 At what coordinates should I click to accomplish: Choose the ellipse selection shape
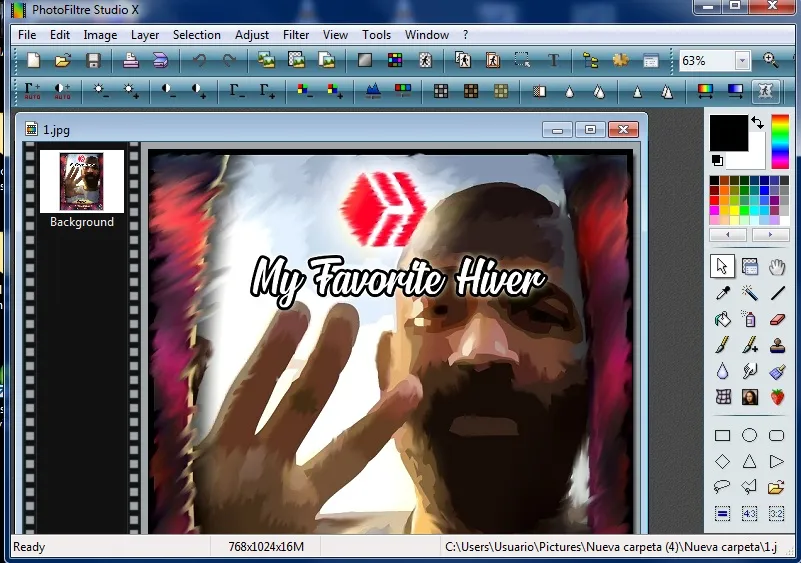(749, 435)
